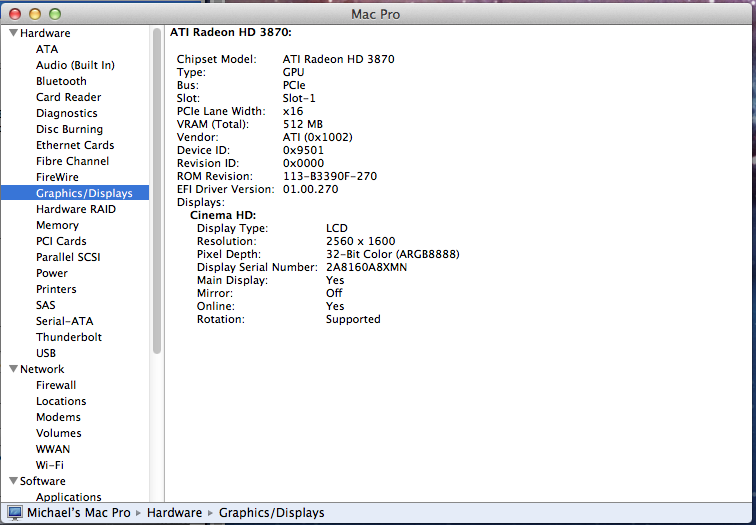Click Graphics/Displays in the path bar
This screenshot has height=525, width=756.
coord(271,512)
